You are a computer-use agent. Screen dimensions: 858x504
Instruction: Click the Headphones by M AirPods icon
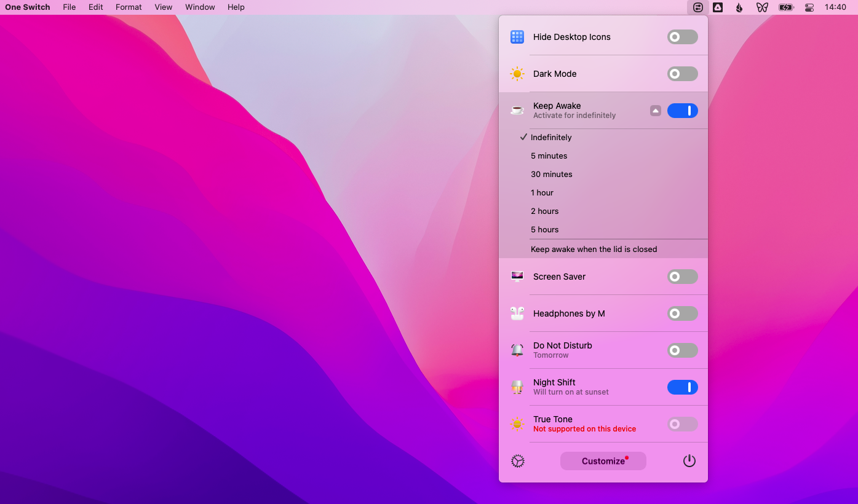click(x=517, y=313)
